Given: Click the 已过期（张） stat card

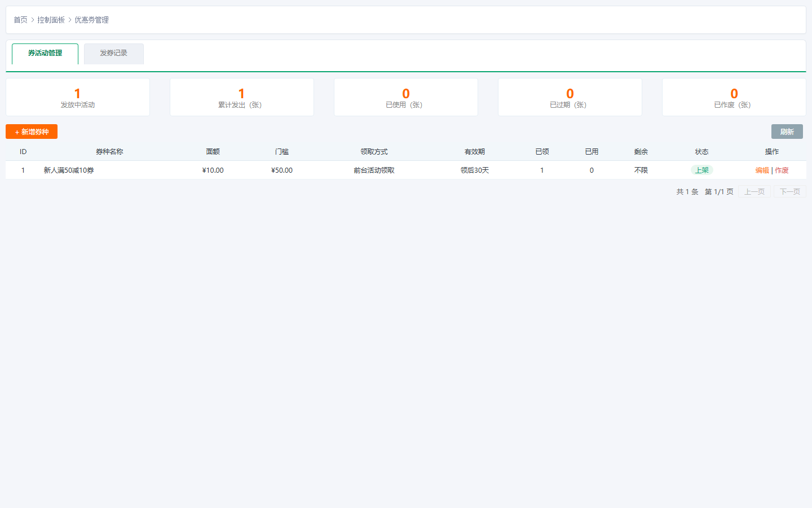Looking at the screenshot, I should pos(570,97).
